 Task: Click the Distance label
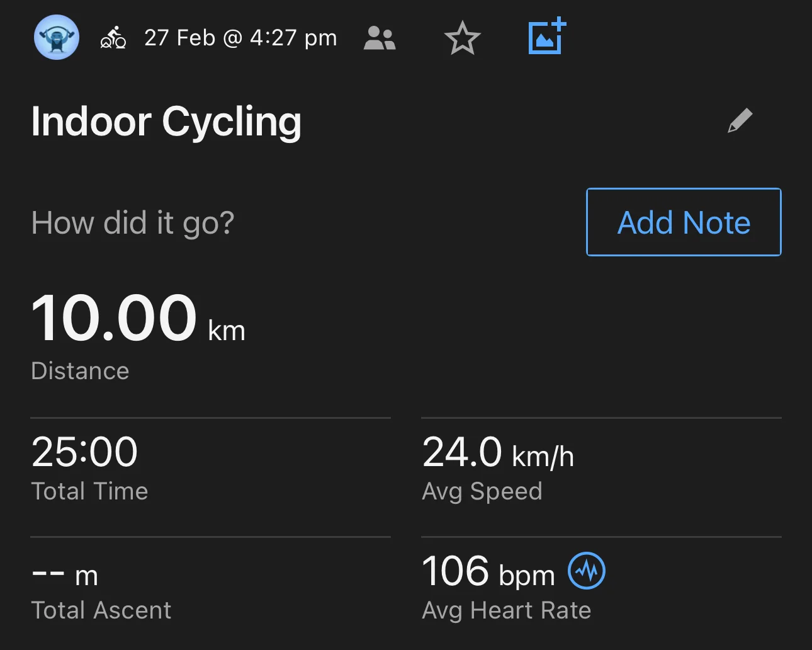point(80,371)
